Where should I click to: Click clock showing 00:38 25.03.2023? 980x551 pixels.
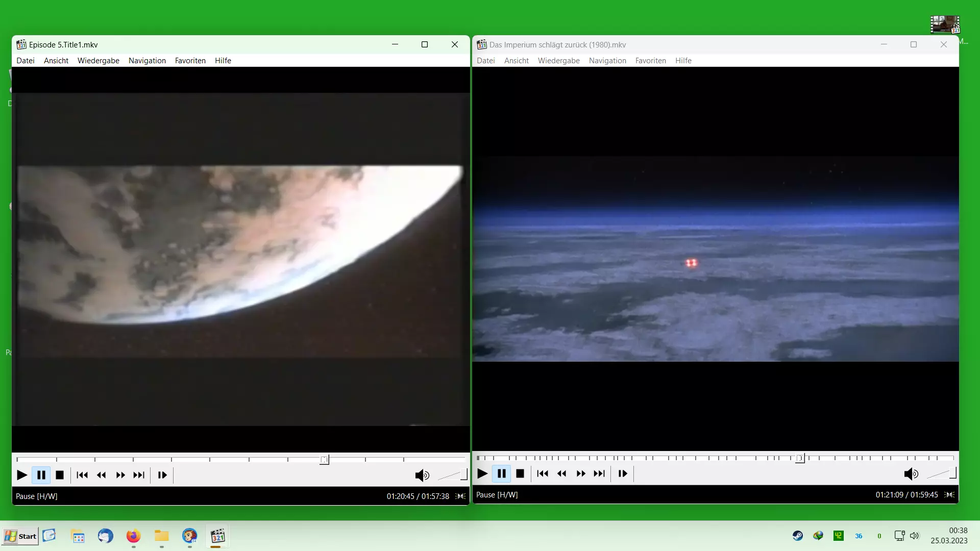tap(949, 536)
